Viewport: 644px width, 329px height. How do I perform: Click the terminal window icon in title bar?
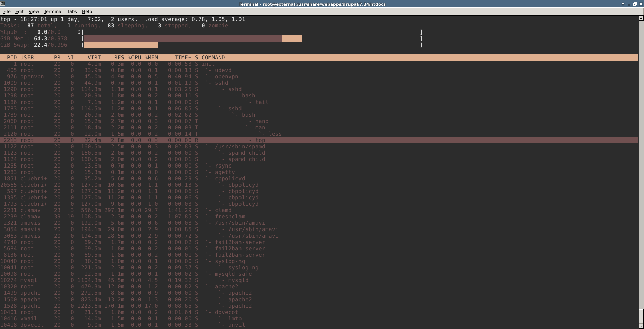coord(3,4)
